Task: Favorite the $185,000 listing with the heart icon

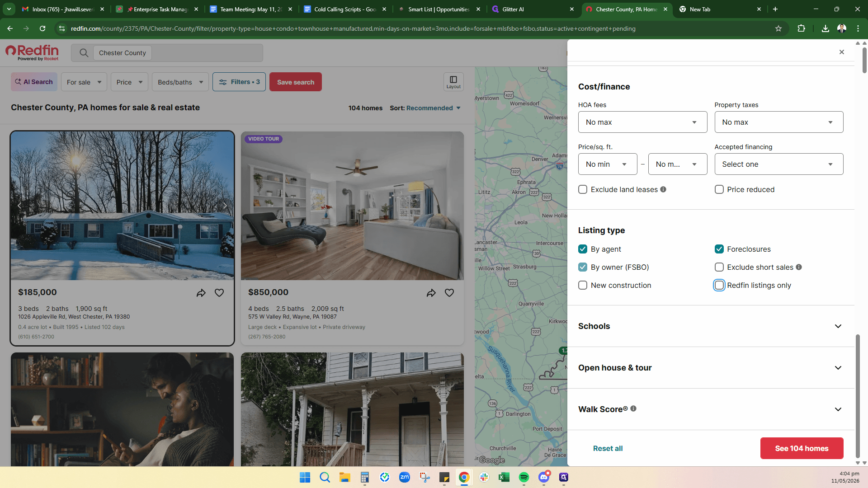Action: 219,293
